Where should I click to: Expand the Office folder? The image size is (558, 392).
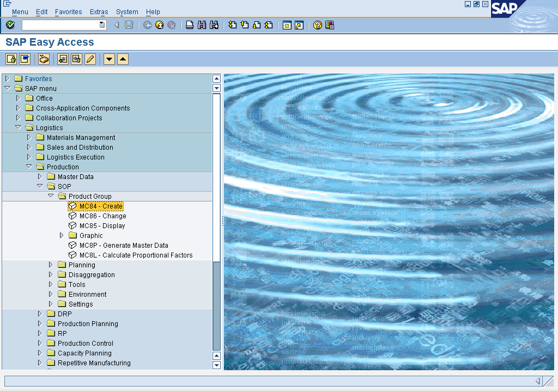(18, 98)
